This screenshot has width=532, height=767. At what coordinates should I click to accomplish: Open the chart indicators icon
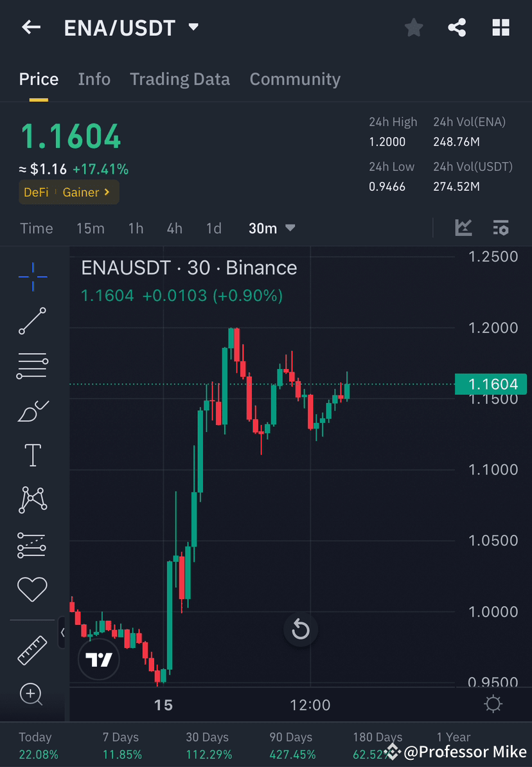(463, 228)
